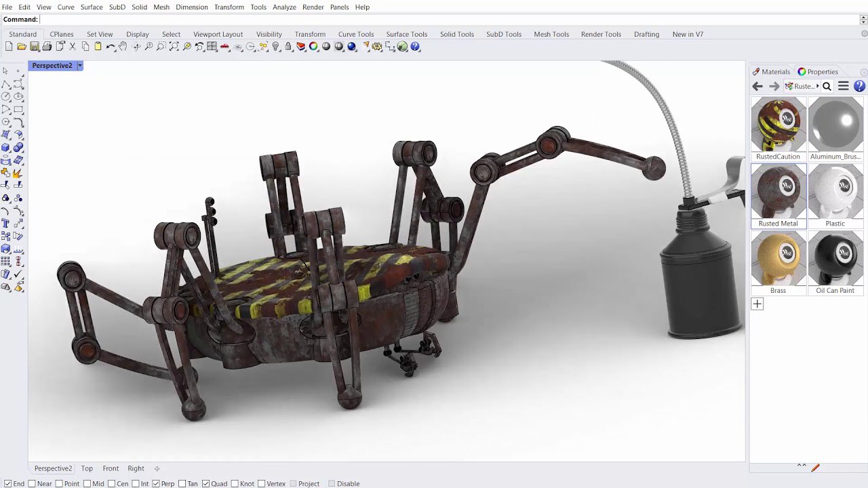Screen dimensions: 868x488
Task: Click the Print icon in toolbar
Action: click(47, 47)
